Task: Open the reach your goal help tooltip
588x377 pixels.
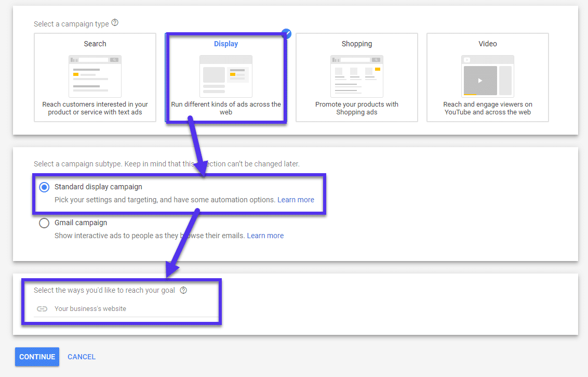Action: point(183,290)
